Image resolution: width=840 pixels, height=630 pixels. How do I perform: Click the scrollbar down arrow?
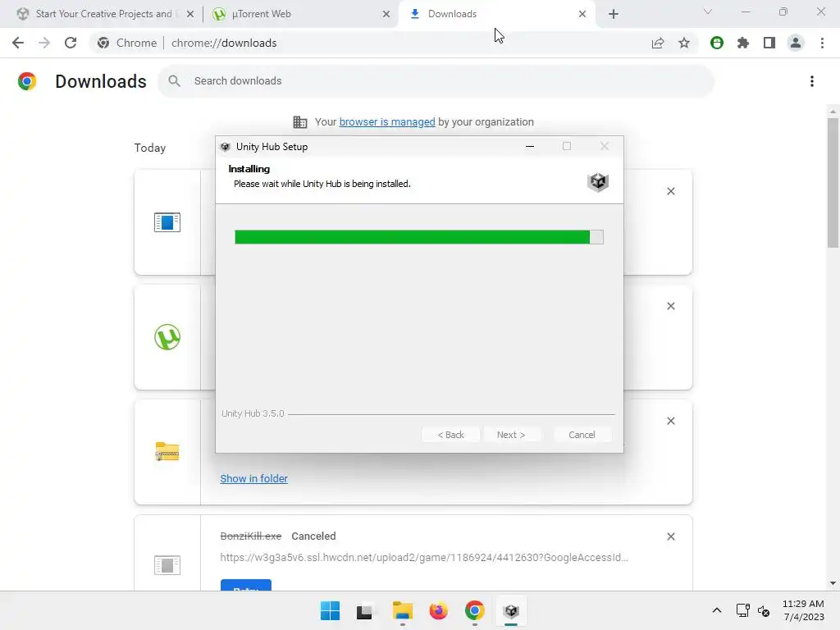point(833,583)
